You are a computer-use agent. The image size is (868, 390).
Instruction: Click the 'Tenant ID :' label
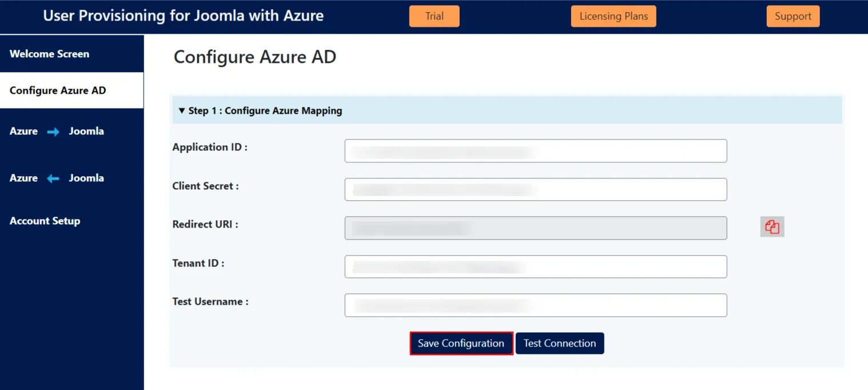click(x=198, y=263)
